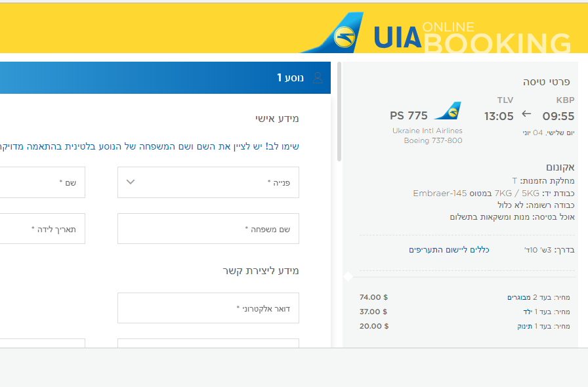Click the דואר אלקטרוני email field
Image resolution: width=588 pixels, height=387 pixels.
[208, 308]
